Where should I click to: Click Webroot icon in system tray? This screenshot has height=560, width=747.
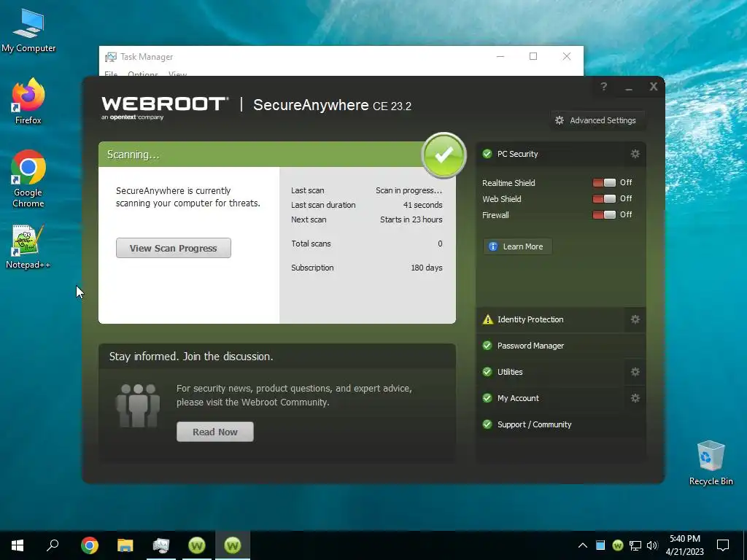coord(617,545)
